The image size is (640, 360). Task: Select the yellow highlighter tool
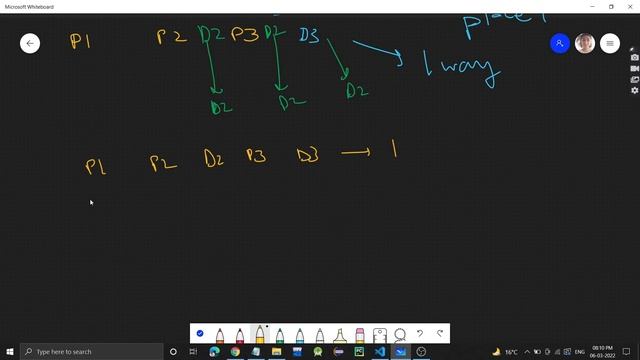click(x=340, y=336)
